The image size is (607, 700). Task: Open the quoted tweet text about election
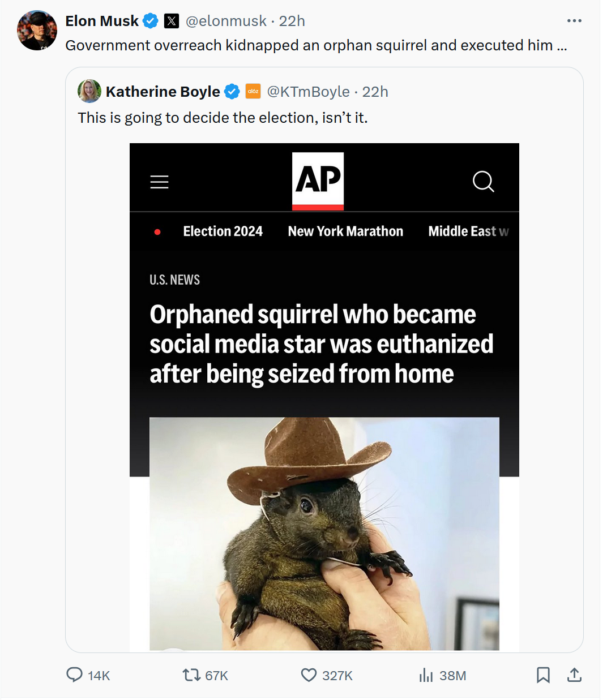pyautogui.click(x=223, y=118)
